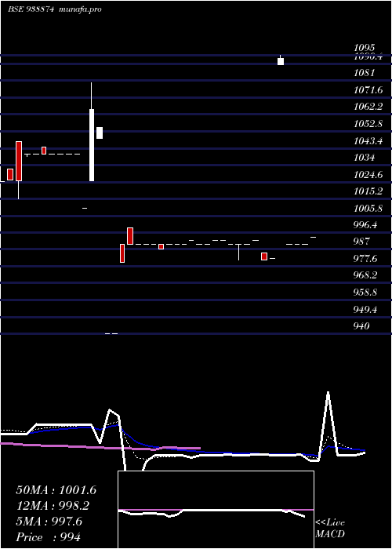392x549 pixels.
Task: Click the Live MACD inset chart box
Action: [216, 510]
